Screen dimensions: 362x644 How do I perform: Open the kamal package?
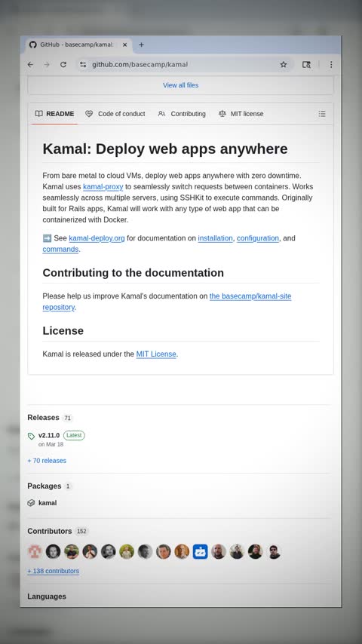[48, 503]
